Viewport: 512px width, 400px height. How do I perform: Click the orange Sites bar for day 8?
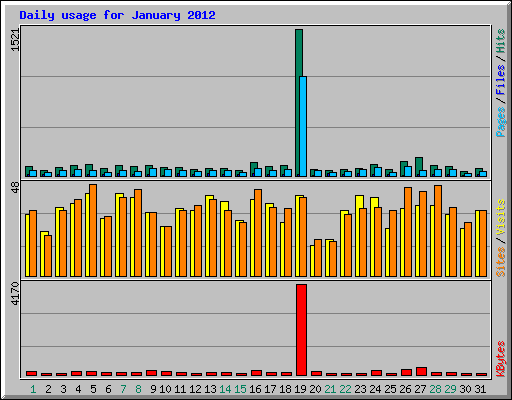(138, 233)
